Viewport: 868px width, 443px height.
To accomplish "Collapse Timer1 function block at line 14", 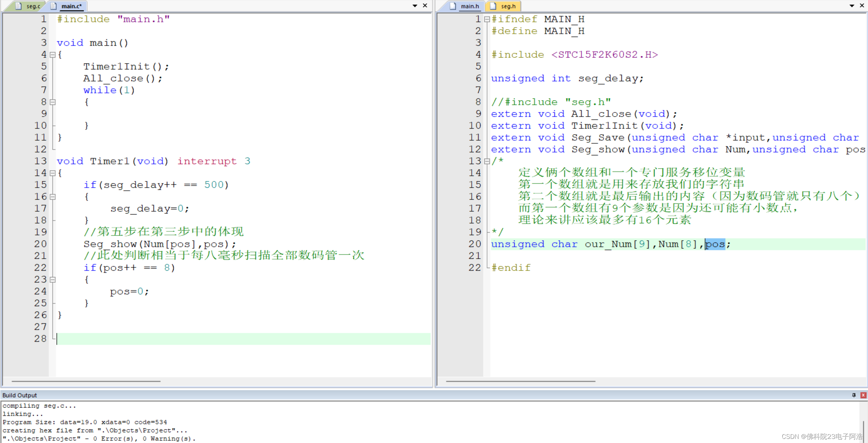I will [53, 173].
